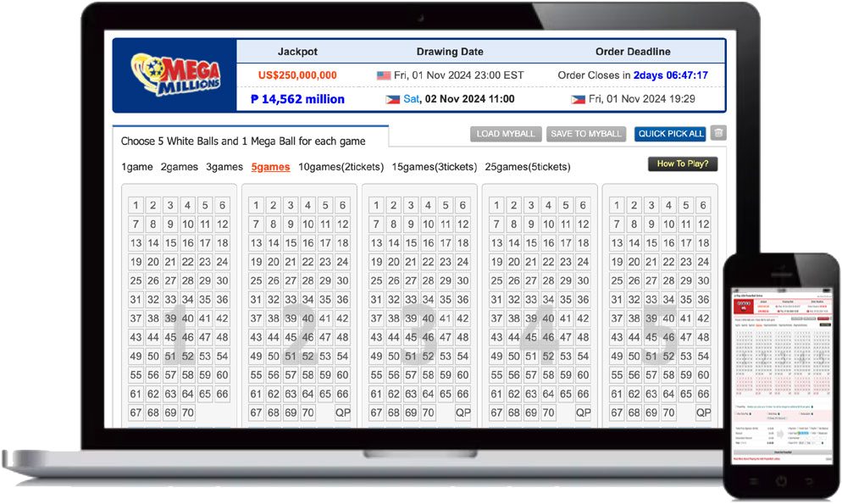Click Philippine flag in Order Deadline column

click(x=579, y=99)
